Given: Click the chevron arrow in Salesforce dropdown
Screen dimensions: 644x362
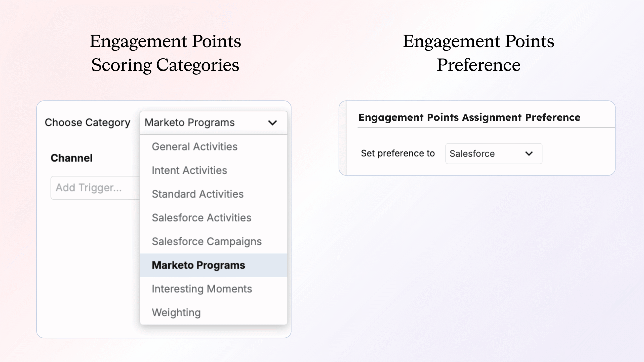Looking at the screenshot, I should coord(529,153).
